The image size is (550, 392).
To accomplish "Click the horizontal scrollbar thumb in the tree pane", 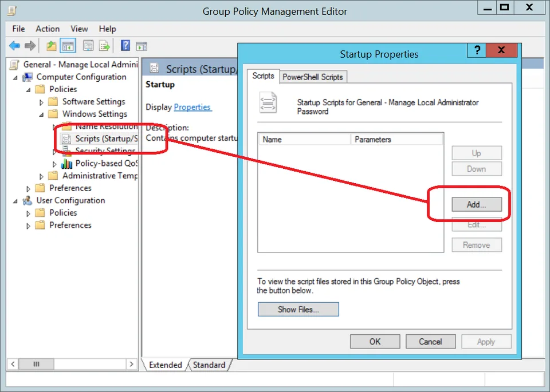I will 36,364.
